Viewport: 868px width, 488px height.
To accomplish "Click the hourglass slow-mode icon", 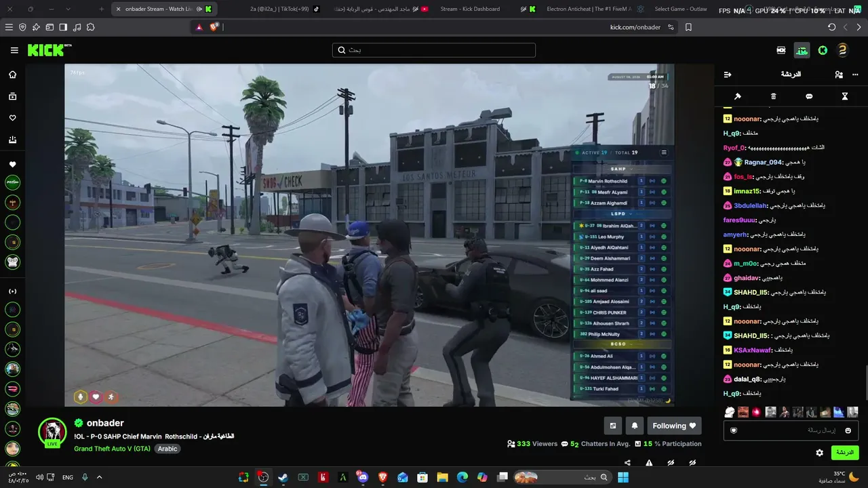I will coord(845,96).
